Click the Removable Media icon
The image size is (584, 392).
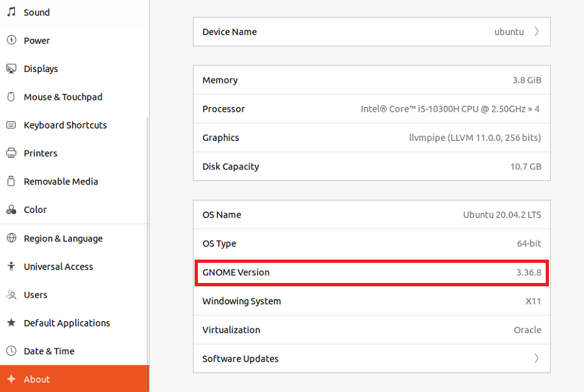coord(11,182)
